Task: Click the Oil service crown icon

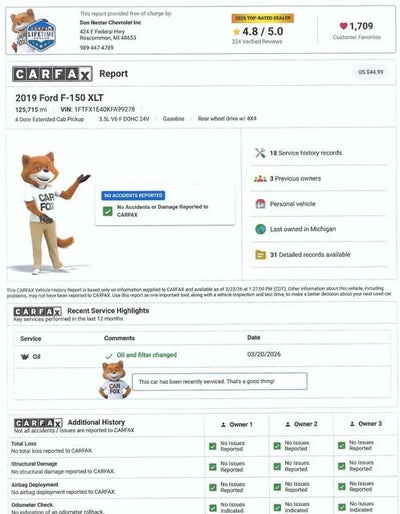Action: click(x=25, y=357)
